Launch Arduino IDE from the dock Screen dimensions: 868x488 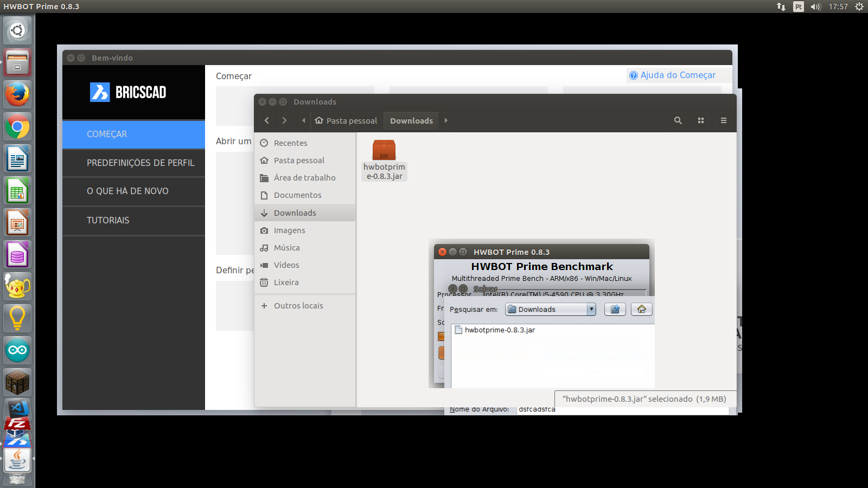pos(17,350)
